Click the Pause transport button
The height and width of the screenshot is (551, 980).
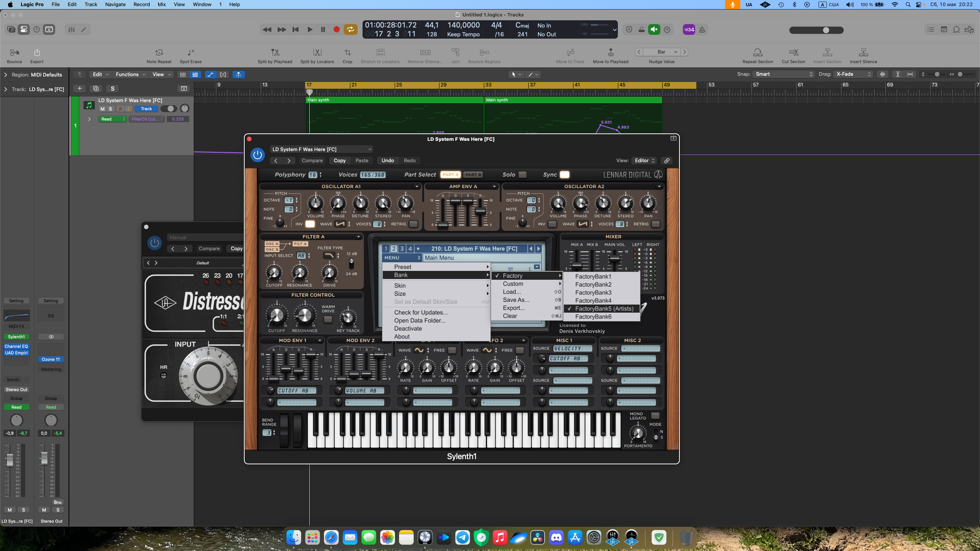coord(323,29)
